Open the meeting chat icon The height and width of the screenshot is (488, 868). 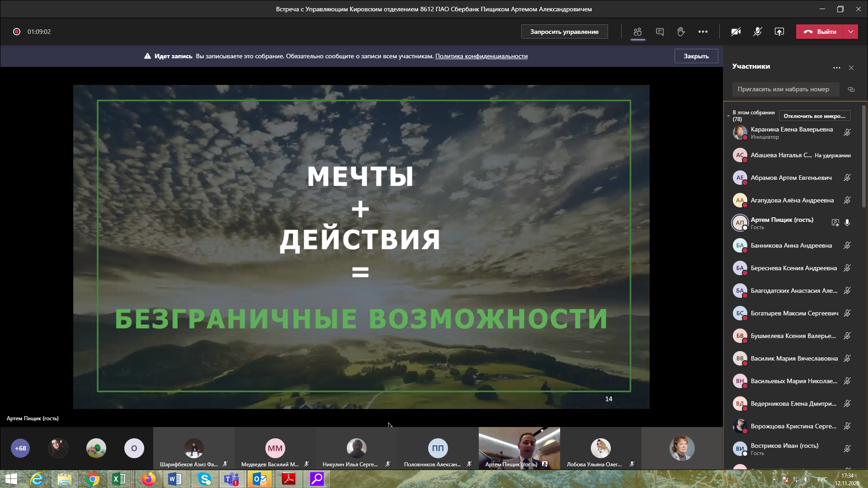tap(660, 32)
